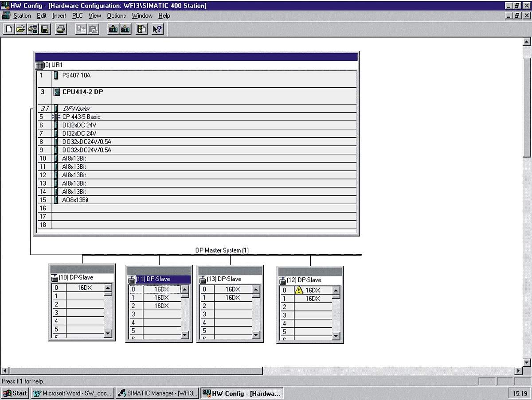The height and width of the screenshot is (400, 532).
Task: Click the hardware Catalog toolbar icon
Action: click(x=141, y=29)
